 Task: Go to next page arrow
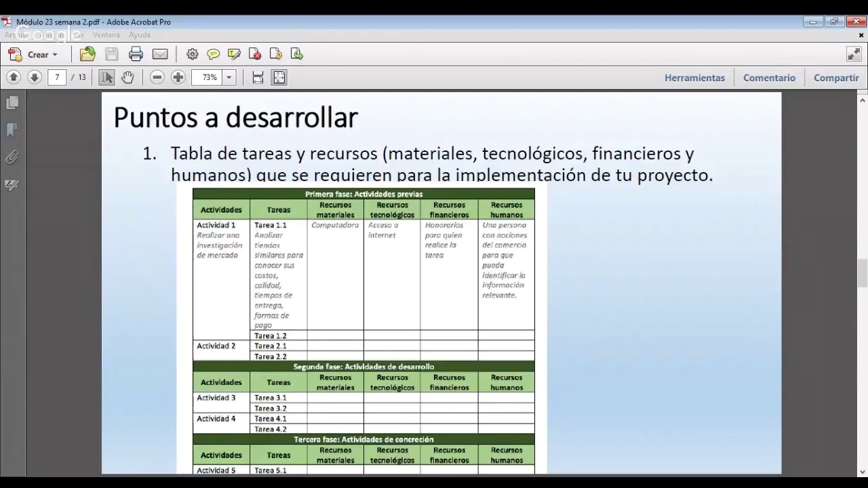pos(35,77)
